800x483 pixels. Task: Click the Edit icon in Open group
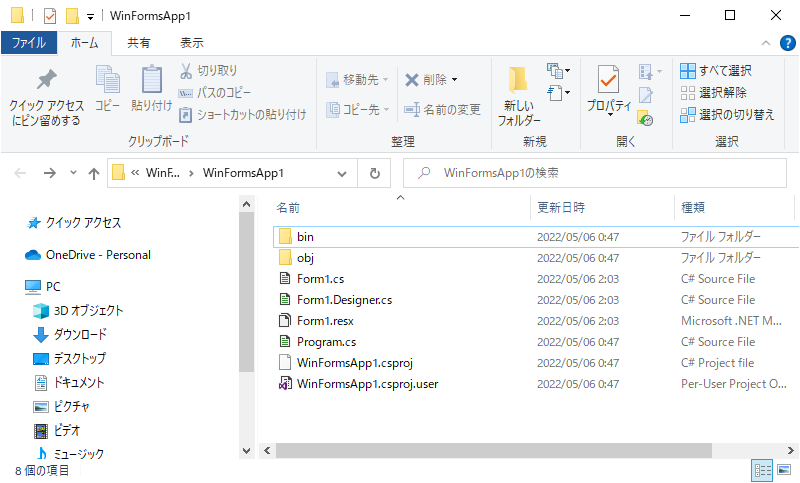(645, 95)
